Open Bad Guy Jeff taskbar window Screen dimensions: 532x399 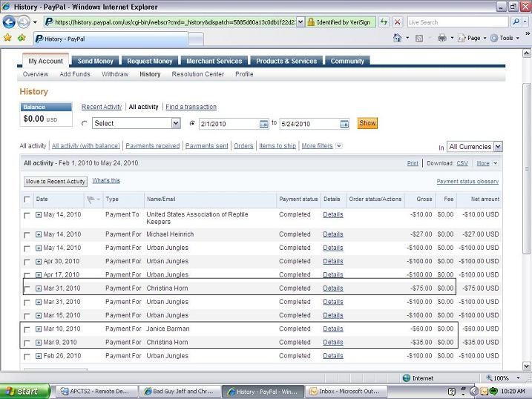point(180,391)
